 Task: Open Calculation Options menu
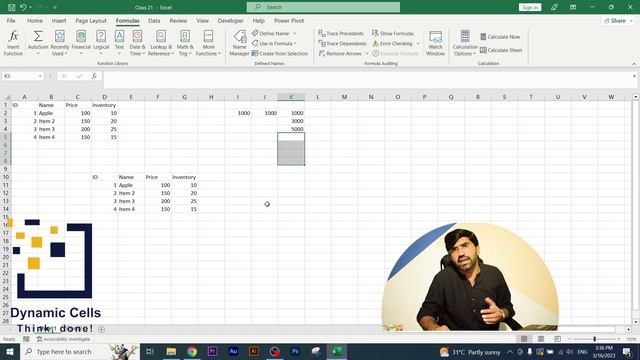[465, 43]
